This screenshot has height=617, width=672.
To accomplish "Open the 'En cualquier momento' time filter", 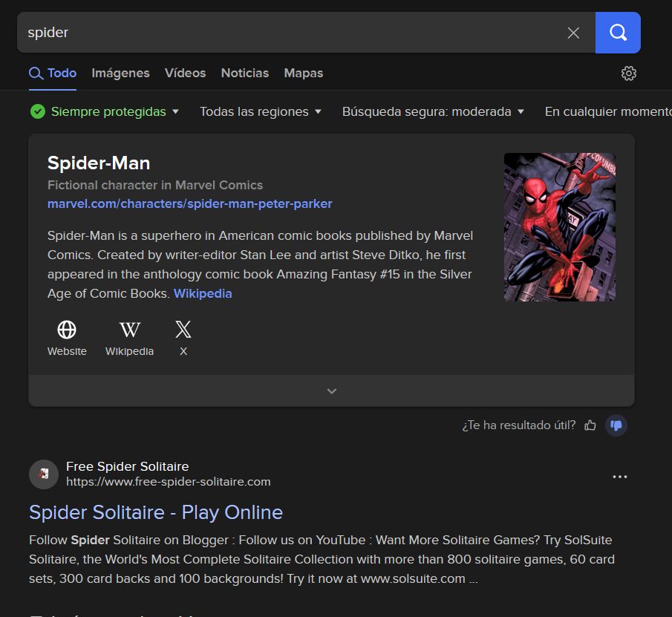I will 607,111.
